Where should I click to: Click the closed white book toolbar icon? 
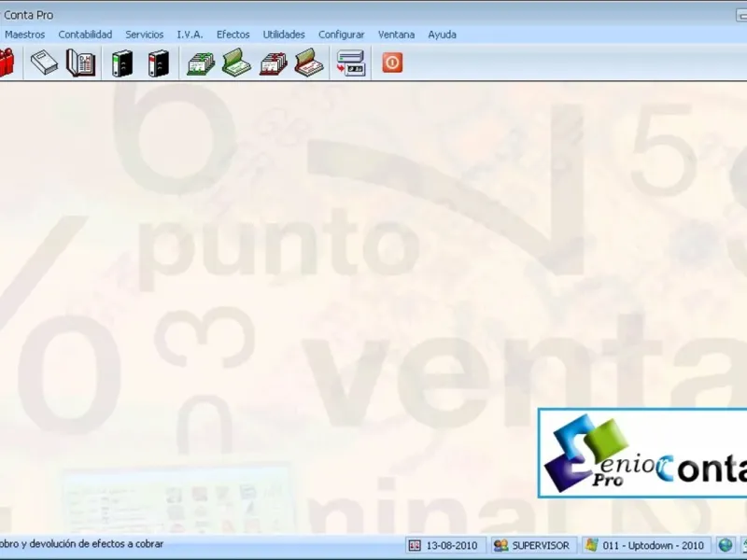coord(44,63)
